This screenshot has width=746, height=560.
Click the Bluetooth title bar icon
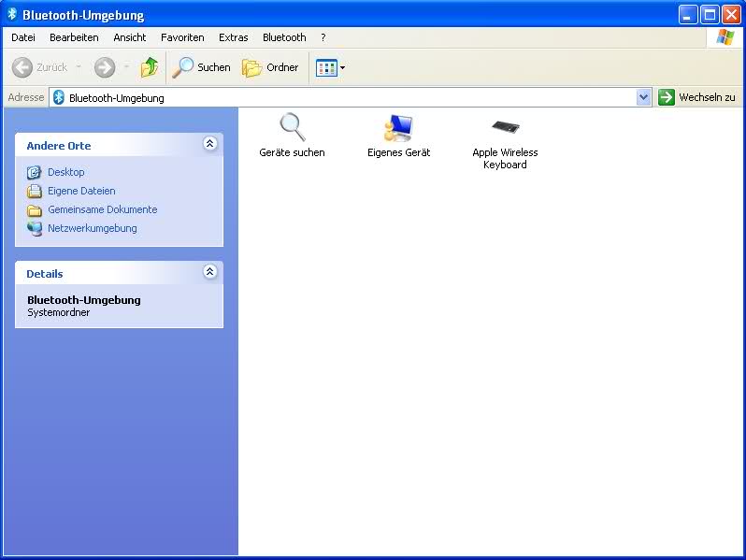click(x=12, y=14)
